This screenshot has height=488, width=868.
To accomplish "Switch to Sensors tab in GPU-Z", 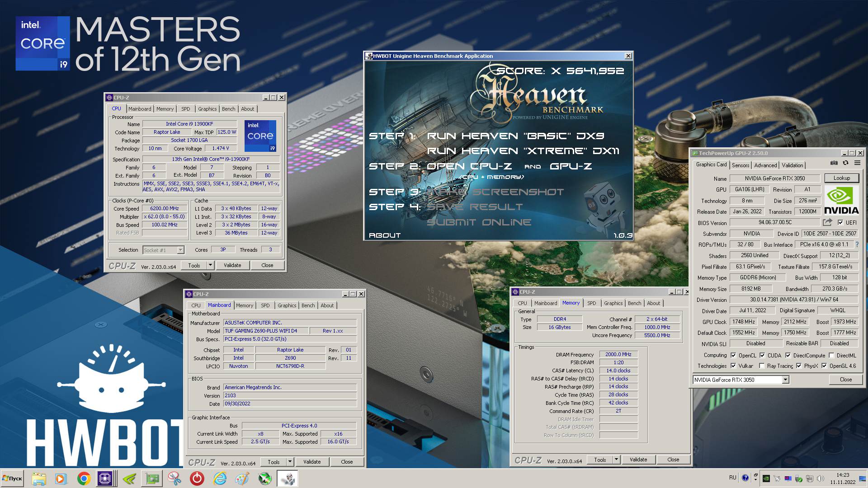I will tap(741, 165).
